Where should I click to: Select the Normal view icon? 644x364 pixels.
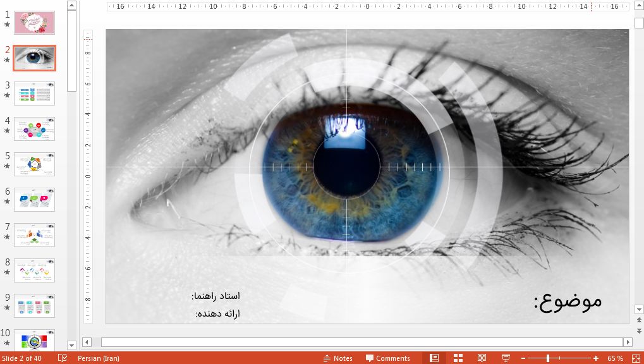pyautogui.click(x=434, y=358)
